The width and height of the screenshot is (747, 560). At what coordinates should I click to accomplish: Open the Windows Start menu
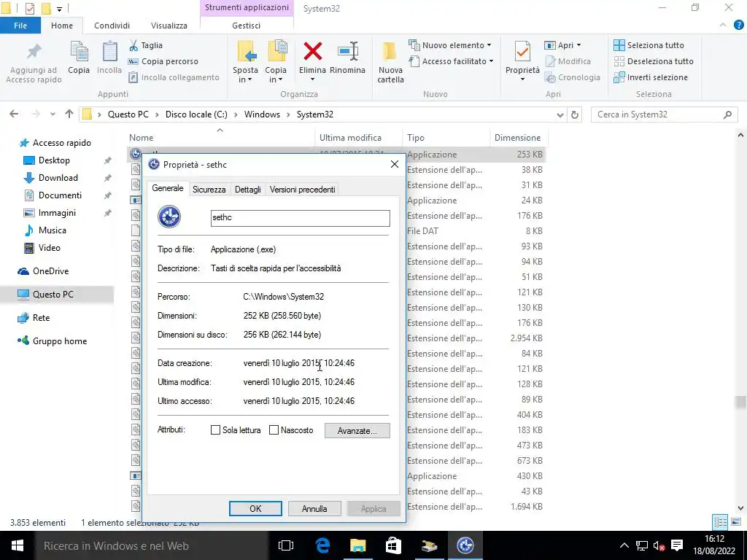[x=18, y=545]
